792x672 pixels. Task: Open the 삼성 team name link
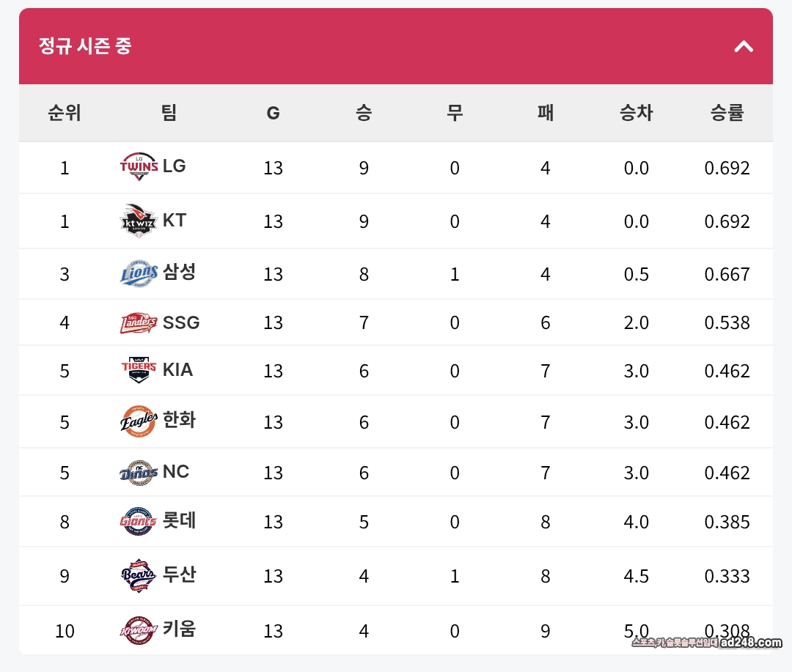[x=179, y=272]
